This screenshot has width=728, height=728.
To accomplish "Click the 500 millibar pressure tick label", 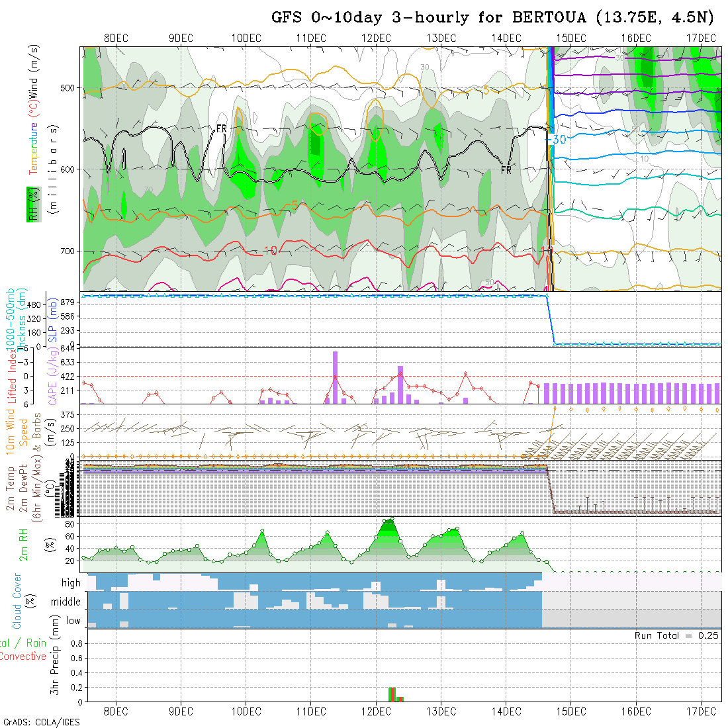I will pyautogui.click(x=71, y=87).
